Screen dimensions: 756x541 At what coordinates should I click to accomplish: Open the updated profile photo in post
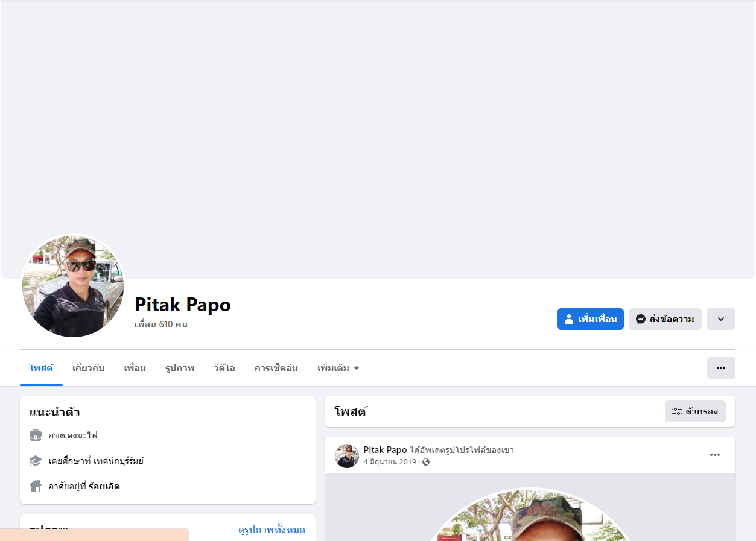(x=530, y=514)
